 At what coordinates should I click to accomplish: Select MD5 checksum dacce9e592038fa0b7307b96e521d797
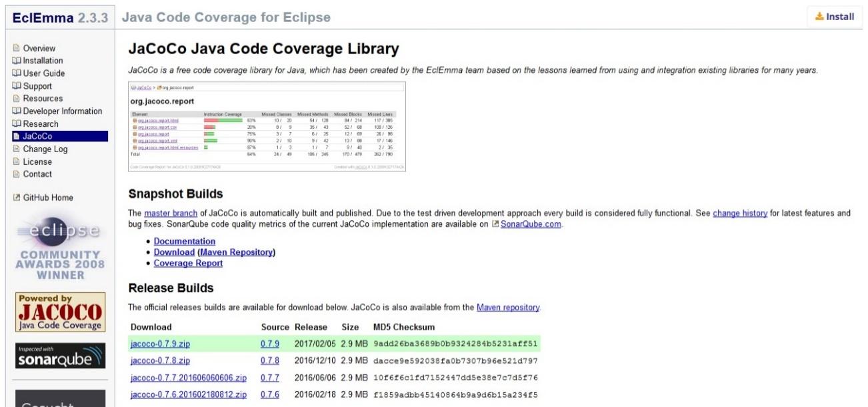point(455,361)
